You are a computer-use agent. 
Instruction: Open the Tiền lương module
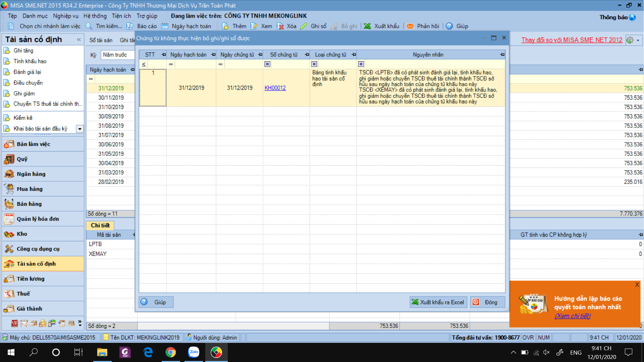pos(43,279)
